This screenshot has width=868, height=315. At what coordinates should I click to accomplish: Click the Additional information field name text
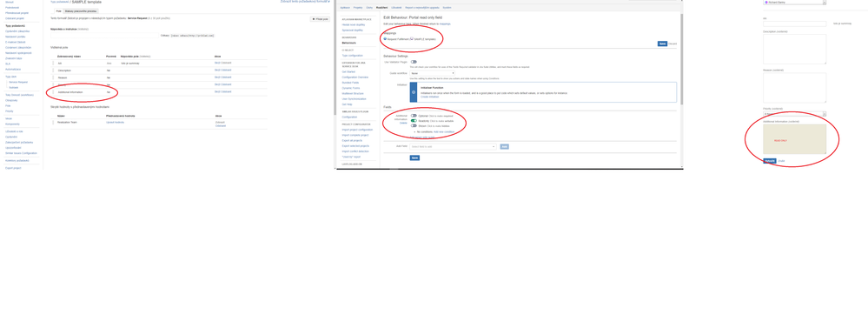coord(71,91)
